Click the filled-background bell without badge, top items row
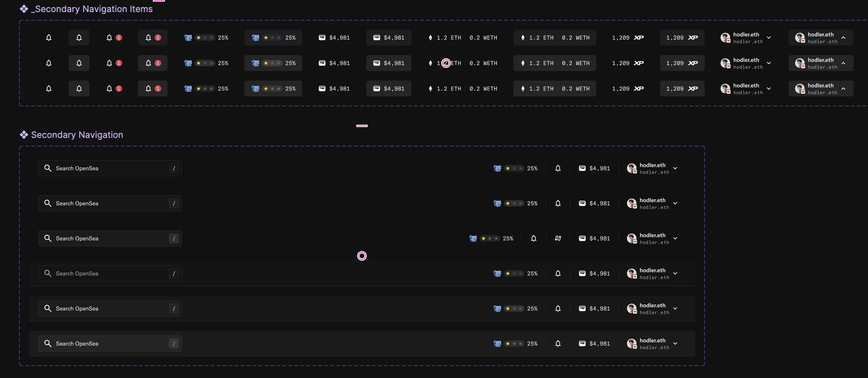This screenshot has width=868, height=378. coord(79,37)
